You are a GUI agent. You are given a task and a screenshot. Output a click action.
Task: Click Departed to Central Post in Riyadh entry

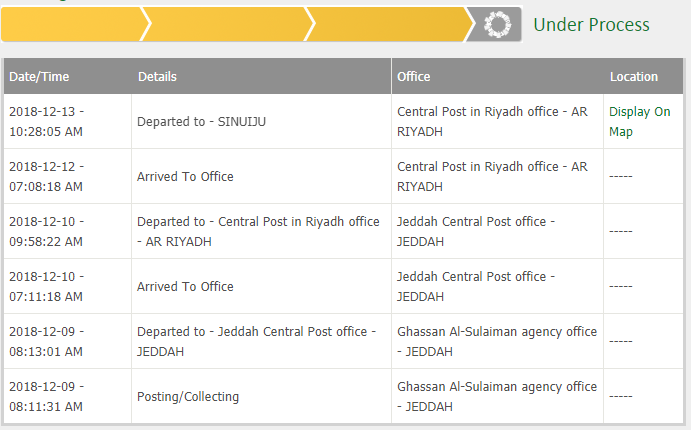(x=258, y=231)
